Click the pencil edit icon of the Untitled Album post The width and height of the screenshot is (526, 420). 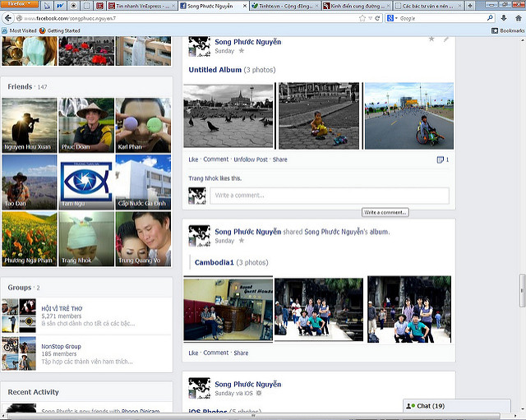click(x=445, y=39)
